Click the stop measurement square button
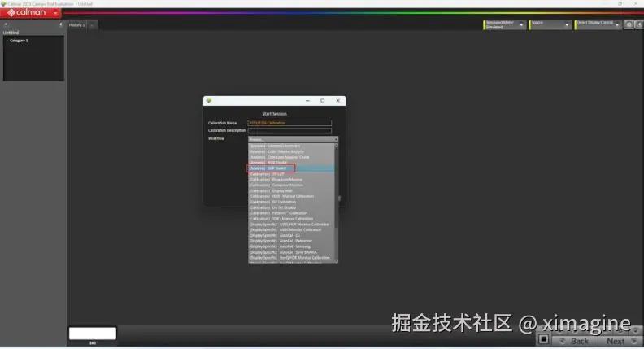Viewport: 644px width, 349px height. coord(543,339)
